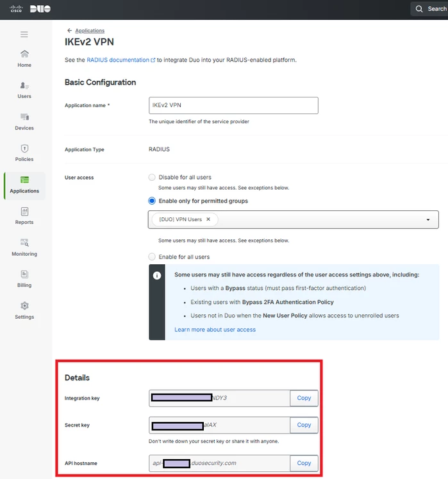The image size is (448, 479).
Task: Click the Monitoring icon in sidebar
Action: [x=24, y=243]
